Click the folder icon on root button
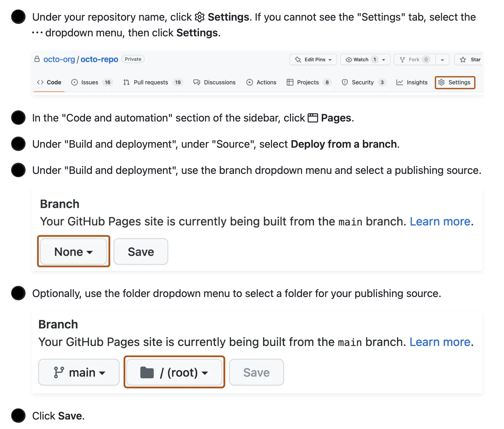Viewport: 504px width, 429px height. pos(147,372)
